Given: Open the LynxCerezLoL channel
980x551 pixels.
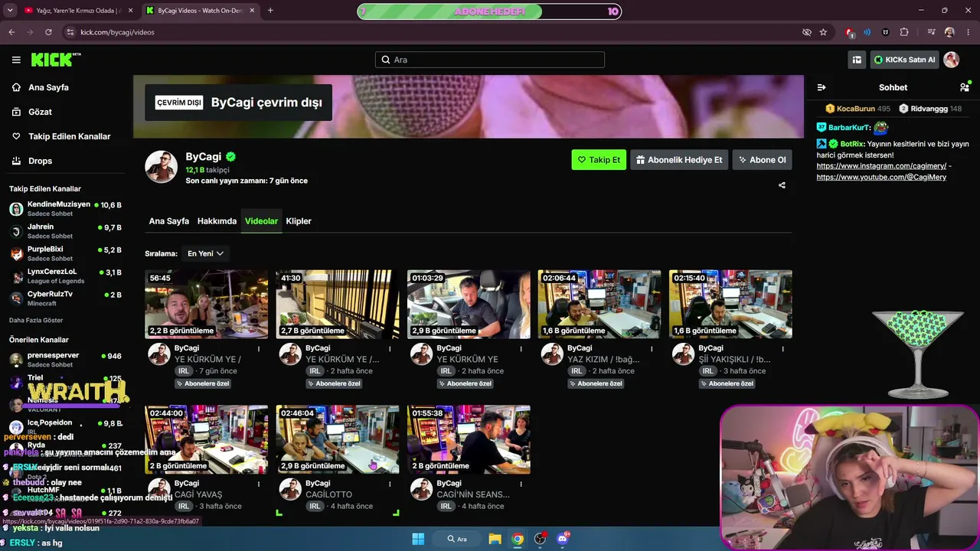Looking at the screenshot, I should [x=65, y=275].
